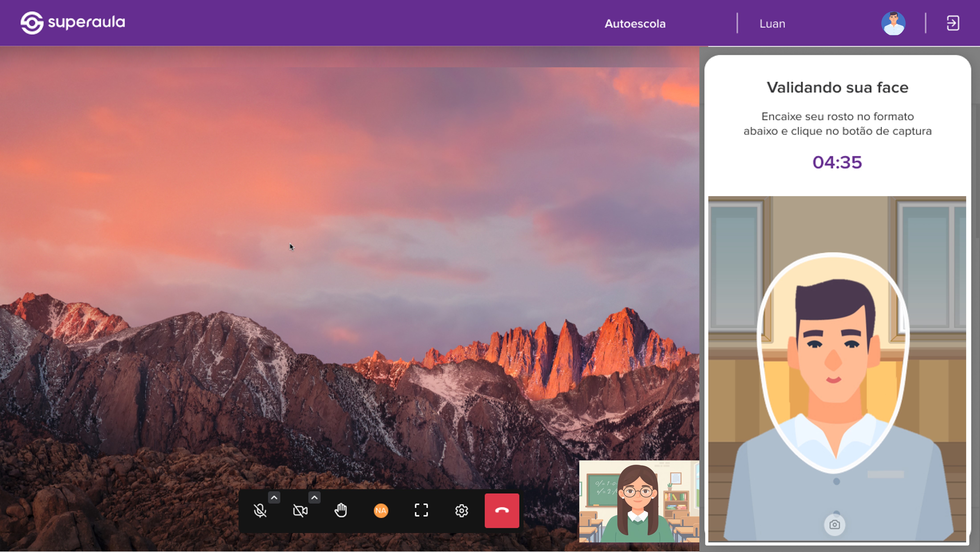Expand the microphone options chevron
Screen dimensions: 980x552
[274, 498]
